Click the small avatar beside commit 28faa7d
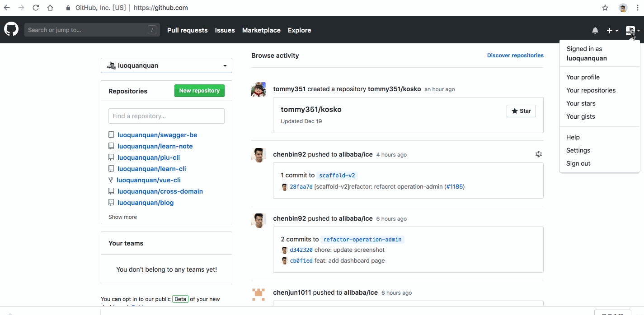 [285, 187]
